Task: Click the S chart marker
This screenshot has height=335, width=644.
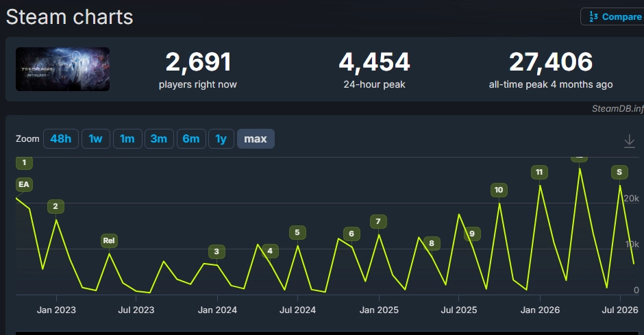Action: tap(619, 172)
